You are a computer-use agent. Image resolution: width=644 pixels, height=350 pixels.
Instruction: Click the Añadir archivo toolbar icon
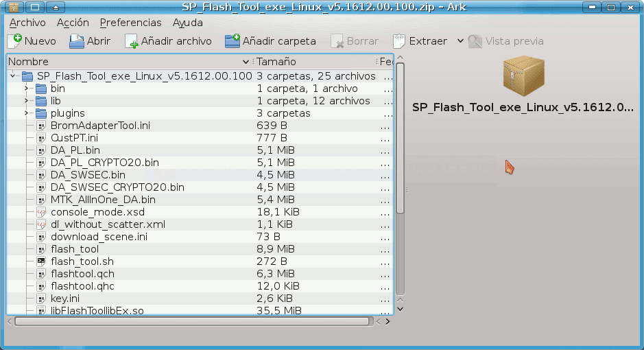pyautogui.click(x=132, y=41)
